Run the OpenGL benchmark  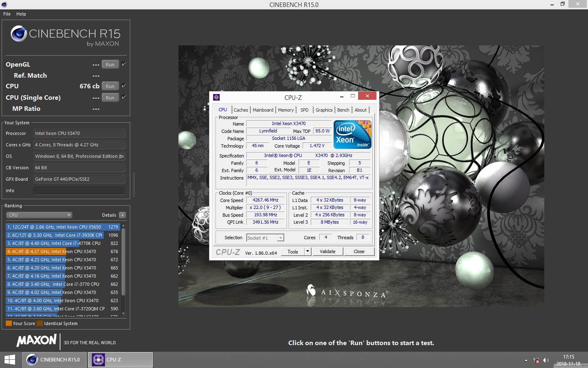(110, 64)
